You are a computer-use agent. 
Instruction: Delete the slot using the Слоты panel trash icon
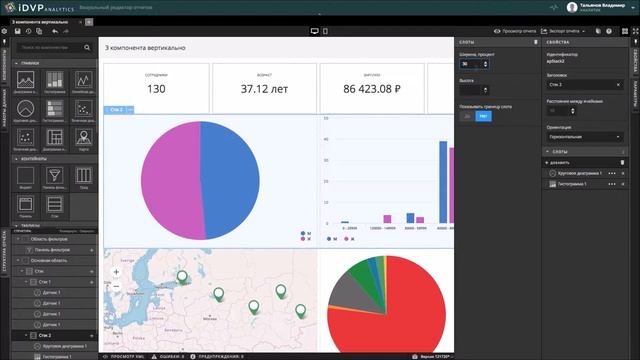click(536, 42)
